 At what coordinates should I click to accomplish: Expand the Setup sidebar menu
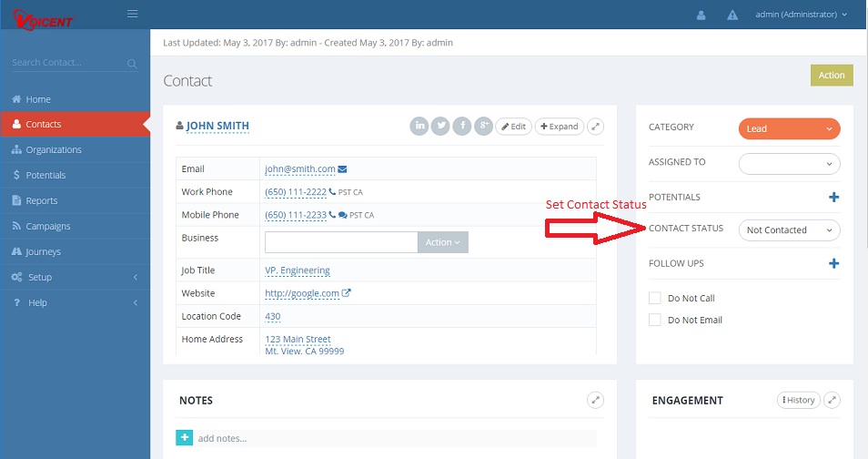point(75,277)
